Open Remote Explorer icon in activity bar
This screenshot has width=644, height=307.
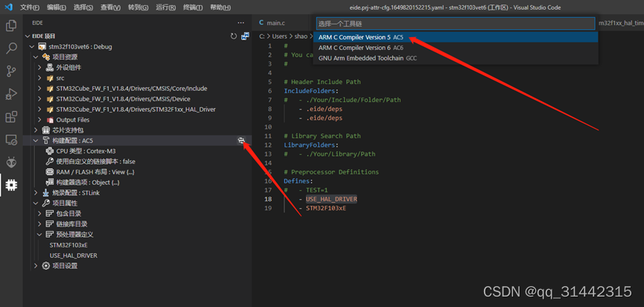[x=11, y=140]
